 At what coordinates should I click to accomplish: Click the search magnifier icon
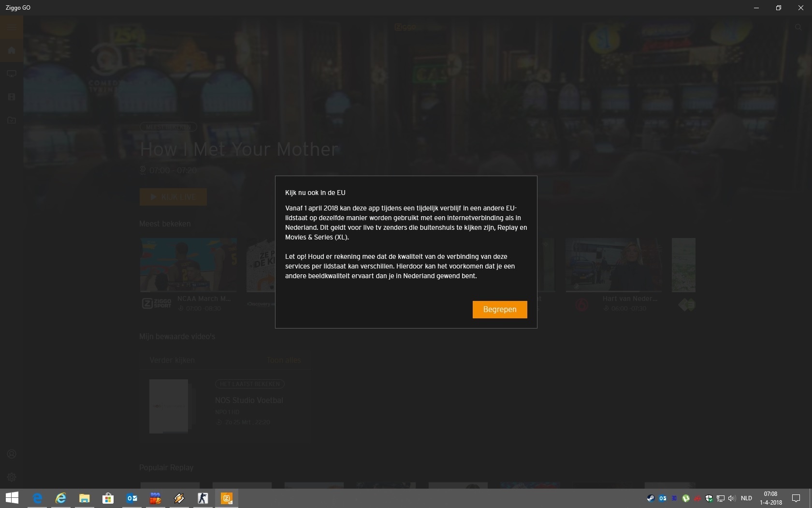[798, 27]
